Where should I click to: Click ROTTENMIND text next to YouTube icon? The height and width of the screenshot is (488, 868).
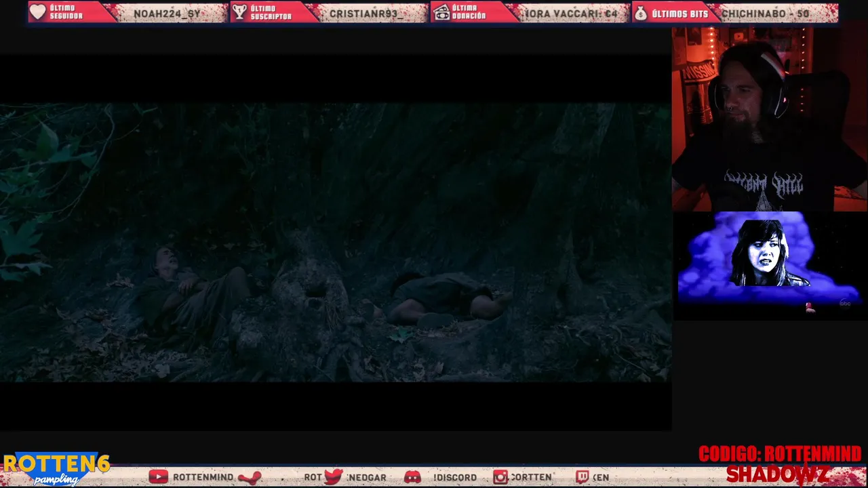pos(203,477)
